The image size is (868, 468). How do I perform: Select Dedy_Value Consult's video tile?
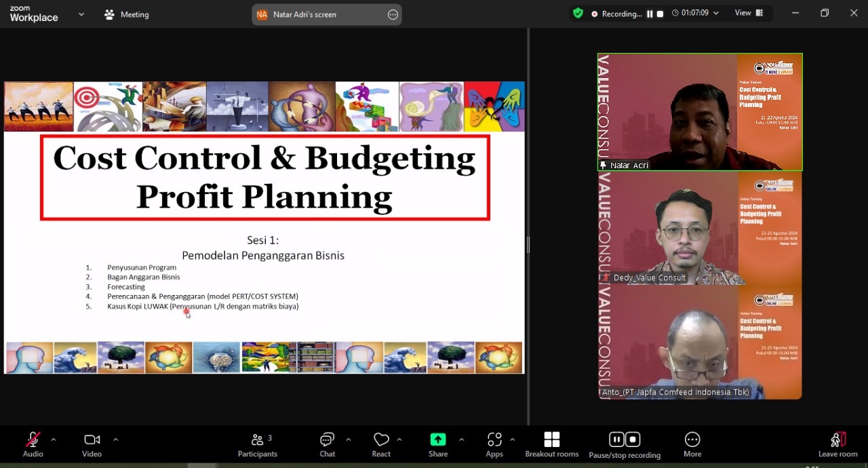point(699,229)
